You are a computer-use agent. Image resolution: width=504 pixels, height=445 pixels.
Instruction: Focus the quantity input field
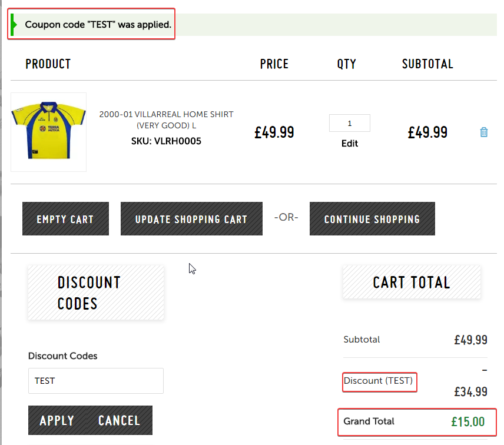pyautogui.click(x=350, y=123)
